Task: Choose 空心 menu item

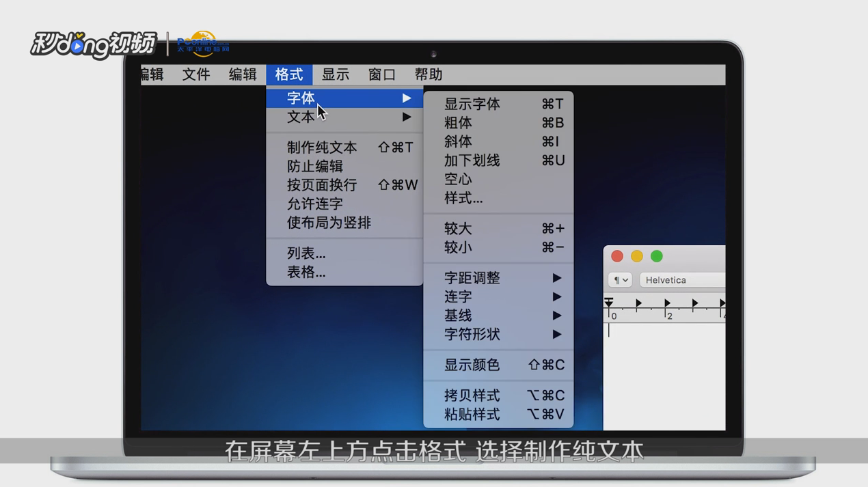Action: [x=498, y=179]
